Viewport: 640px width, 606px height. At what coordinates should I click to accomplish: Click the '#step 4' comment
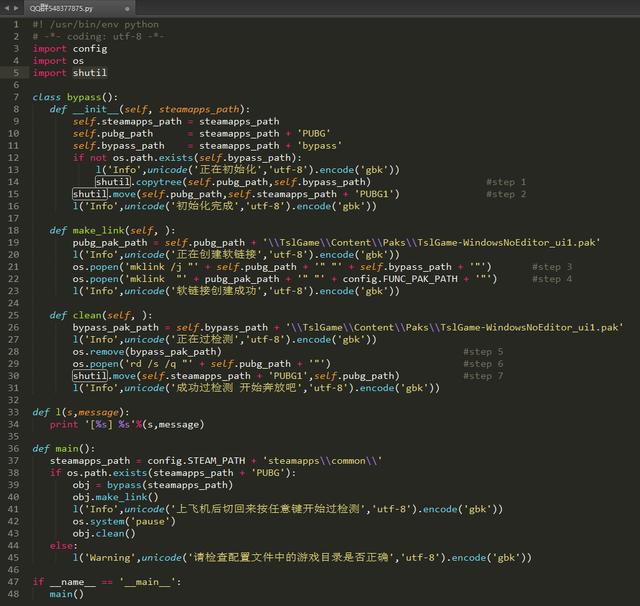click(x=552, y=279)
